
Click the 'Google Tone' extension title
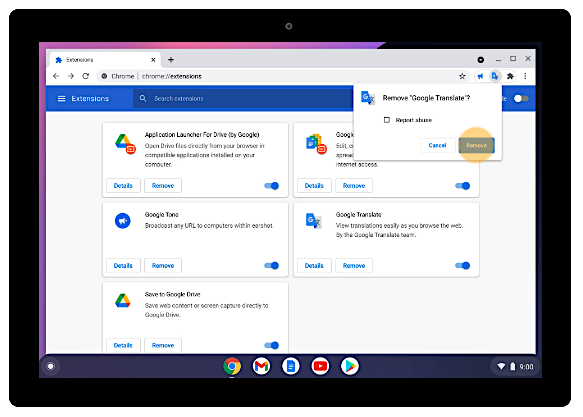162,214
